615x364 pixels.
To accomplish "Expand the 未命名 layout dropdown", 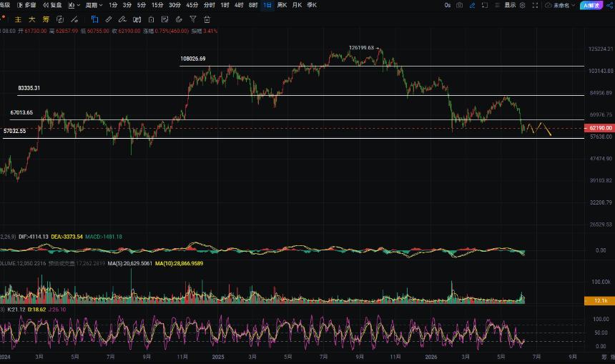I will 564,5.
